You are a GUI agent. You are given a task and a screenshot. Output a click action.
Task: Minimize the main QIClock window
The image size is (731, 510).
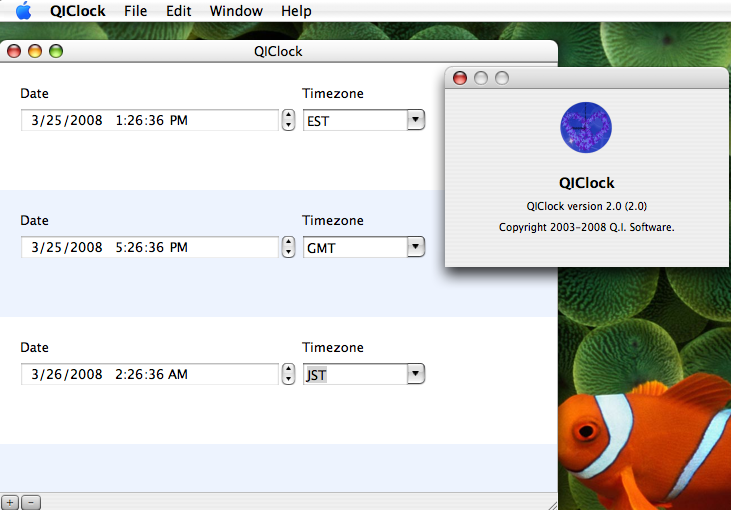coord(35,51)
